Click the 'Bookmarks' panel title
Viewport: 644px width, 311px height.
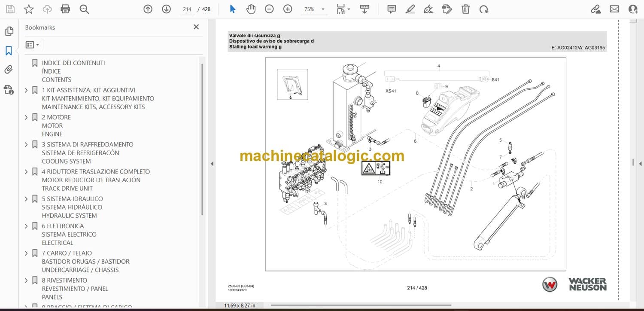point(40,27)
